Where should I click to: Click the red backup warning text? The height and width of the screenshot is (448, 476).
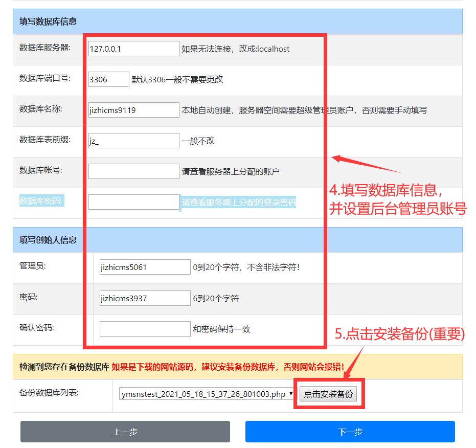click(x=228, y=367)
